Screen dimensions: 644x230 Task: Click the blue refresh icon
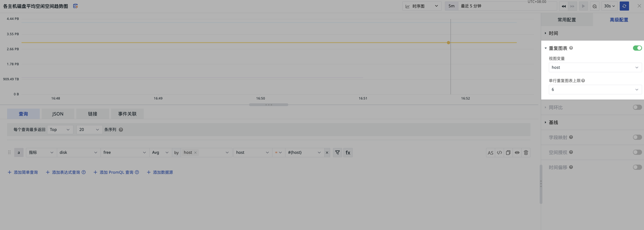(624, 6)
